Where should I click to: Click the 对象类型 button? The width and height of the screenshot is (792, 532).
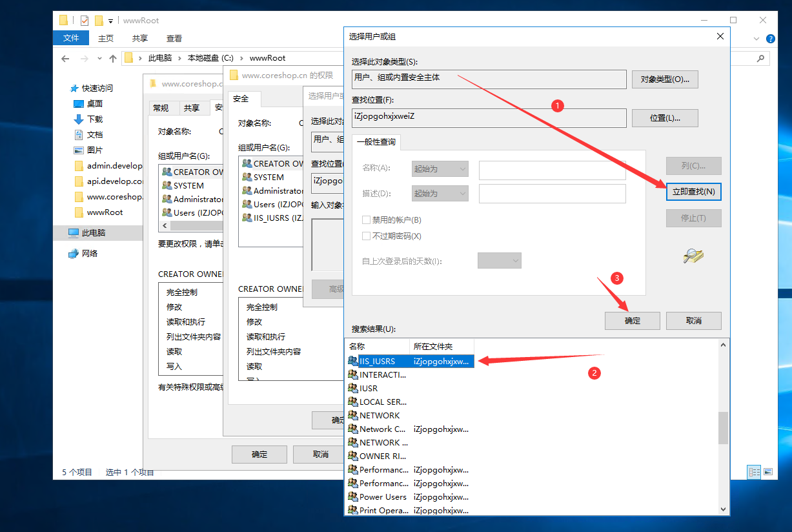(x=665, y=79)
